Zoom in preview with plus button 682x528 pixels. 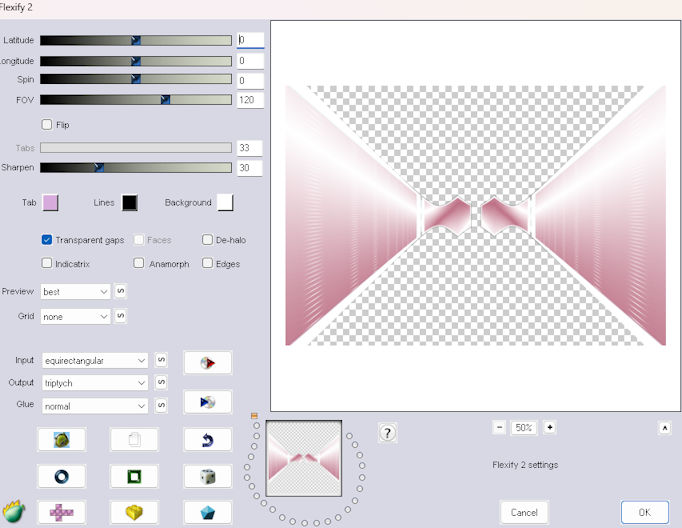(x=549, y=427)
